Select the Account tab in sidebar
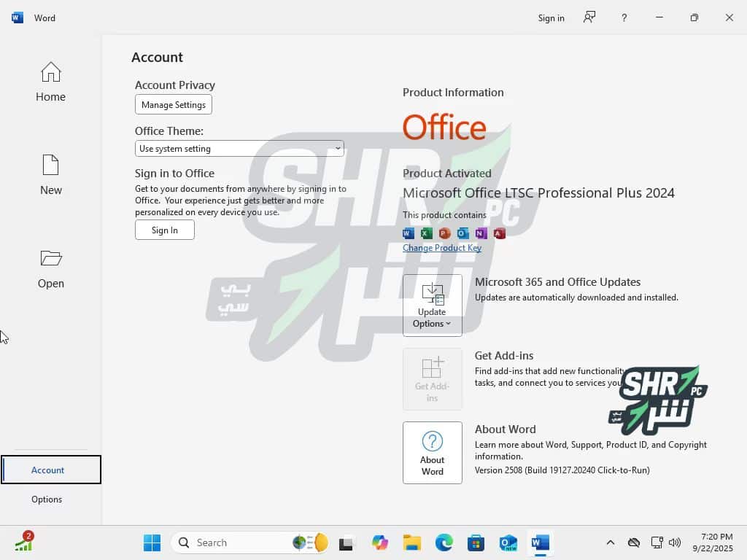747x560 pixels. tap(48, 470)
